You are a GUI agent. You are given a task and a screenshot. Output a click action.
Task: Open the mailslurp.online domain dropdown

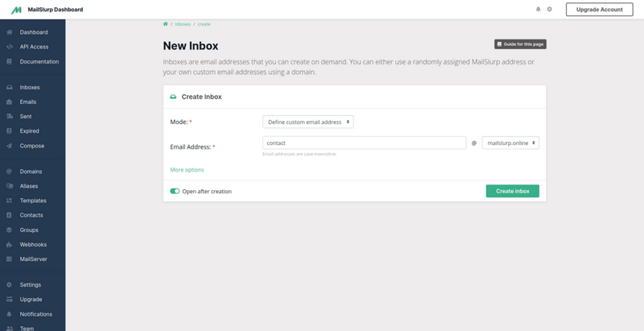point(510,143)
